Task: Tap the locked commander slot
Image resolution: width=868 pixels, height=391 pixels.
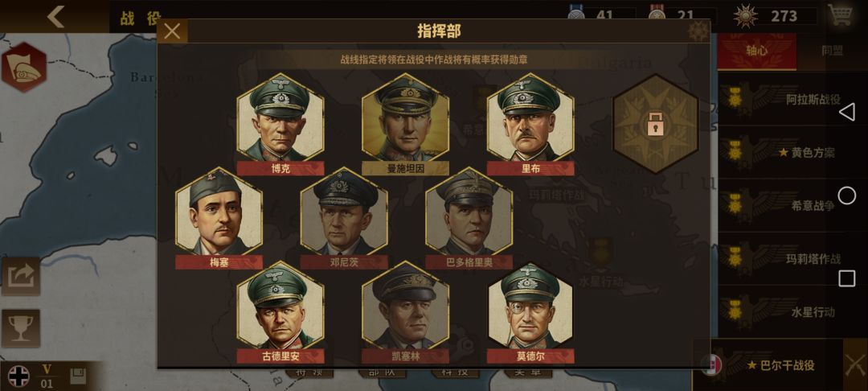Action: coord(656,124)
